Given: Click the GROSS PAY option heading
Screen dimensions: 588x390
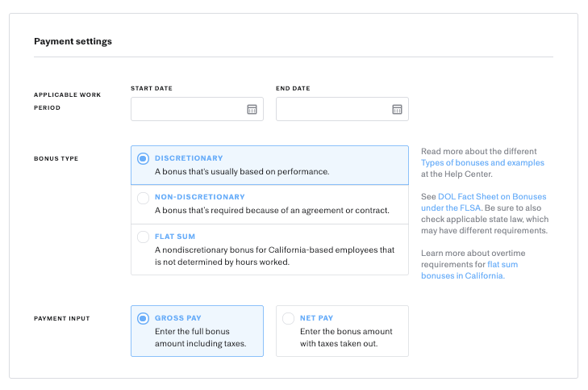Looking at the screenshot, I should click(178, 318).
